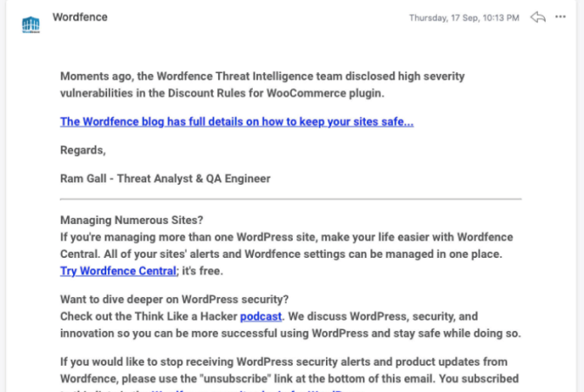Select the Ram Gall signature line

click(166, 179)
